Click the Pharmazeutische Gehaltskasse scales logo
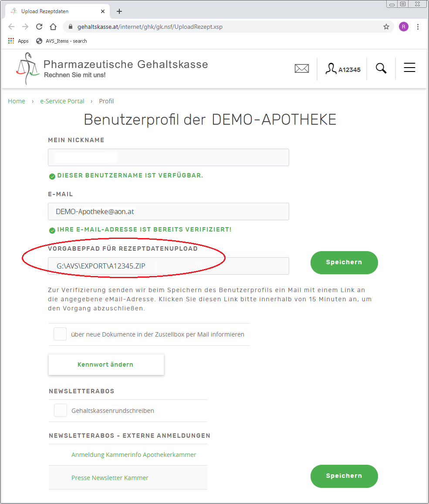 point(27,68)
